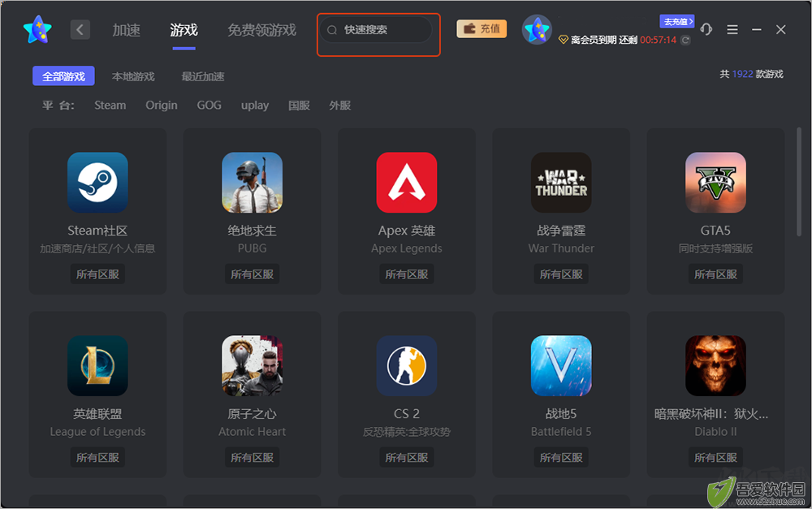
Task: Go back using the left chevron button
Action: click(x=80, y=30)
